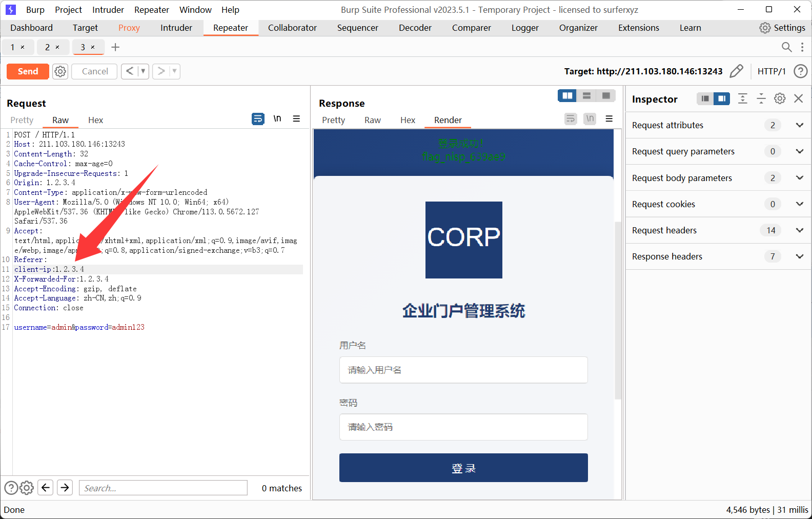Expand all Inspector sections
The image size is (812, 519).
[742, 98]
